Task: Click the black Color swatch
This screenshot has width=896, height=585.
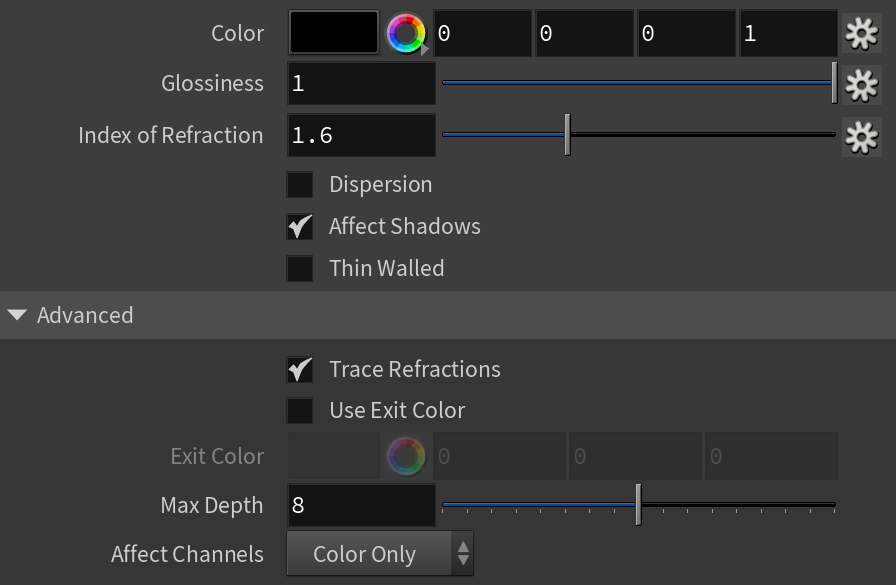Action: (x=334, y=33)
